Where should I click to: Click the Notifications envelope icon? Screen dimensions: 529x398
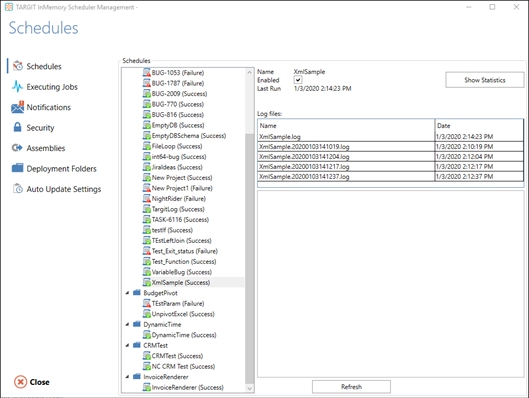coord(17,107)
